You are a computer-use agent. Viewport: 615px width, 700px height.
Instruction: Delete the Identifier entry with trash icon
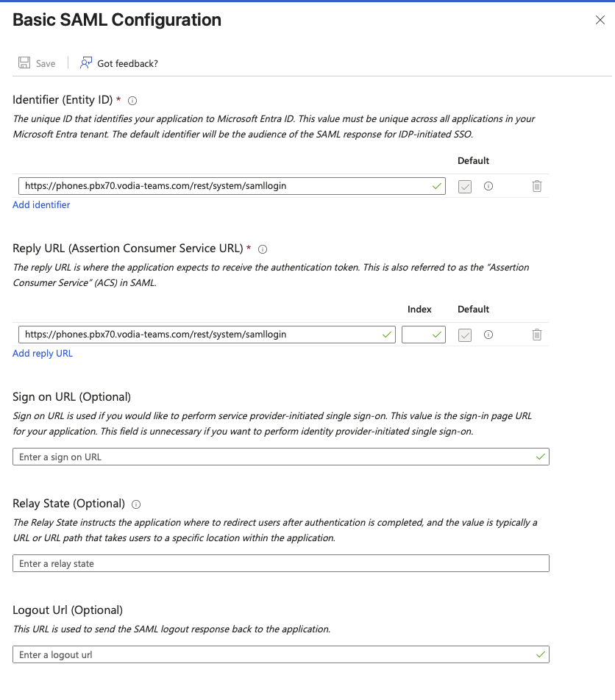click(x=537, y=186)
